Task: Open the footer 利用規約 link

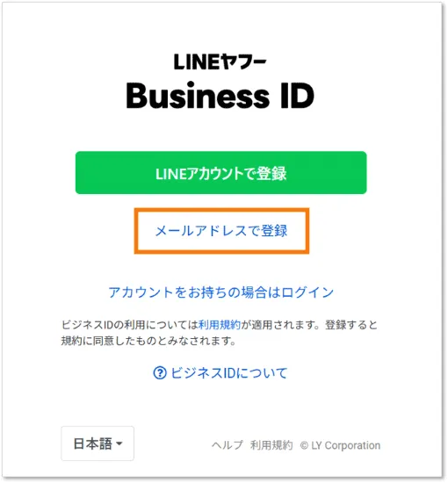Action: (x=271, y=445)
